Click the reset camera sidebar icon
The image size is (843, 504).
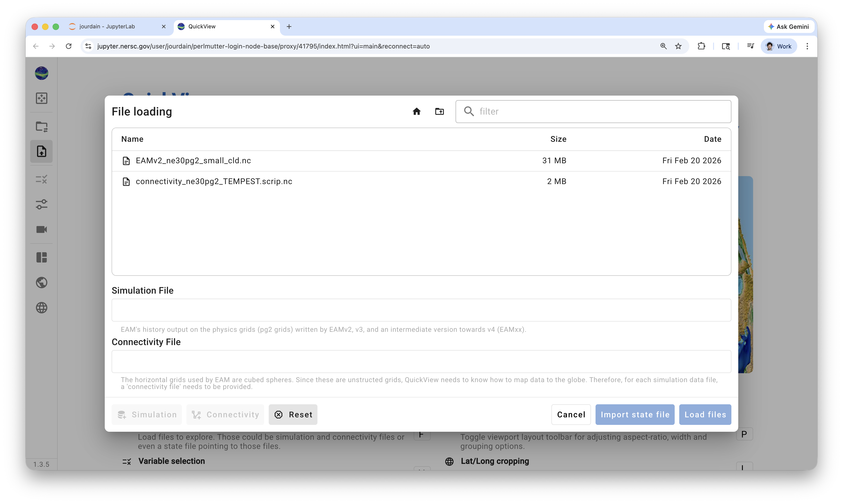click(x=41, y=98)
